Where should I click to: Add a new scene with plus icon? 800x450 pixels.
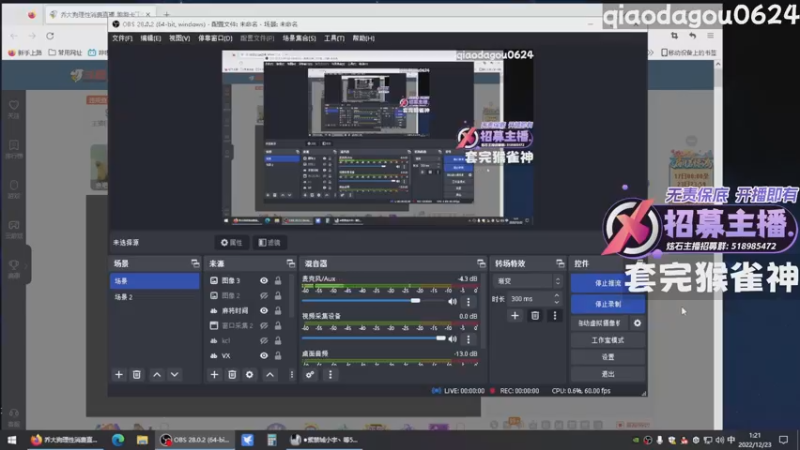(x=119, y=374)
